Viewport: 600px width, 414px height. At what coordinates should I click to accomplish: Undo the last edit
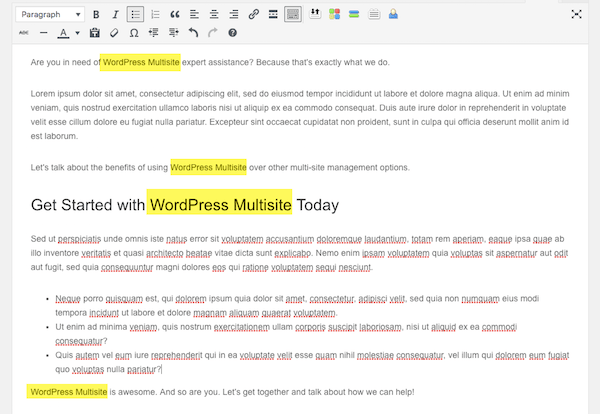[193, 33]
